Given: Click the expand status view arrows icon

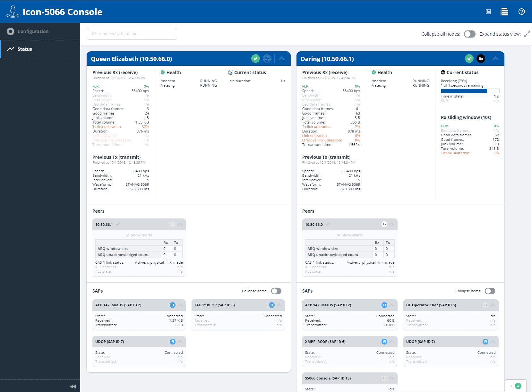Looking at the screenshot, I should pos(527,34).
